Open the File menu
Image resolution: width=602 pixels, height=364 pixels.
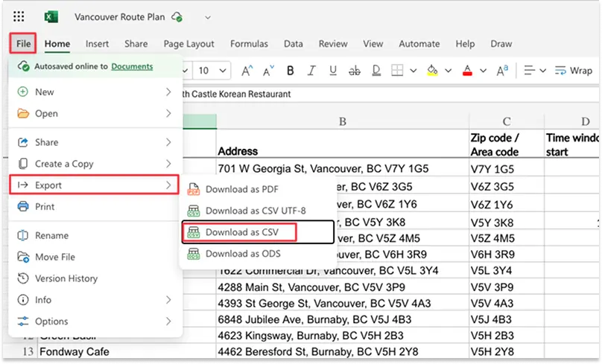(x=23, y=43)
